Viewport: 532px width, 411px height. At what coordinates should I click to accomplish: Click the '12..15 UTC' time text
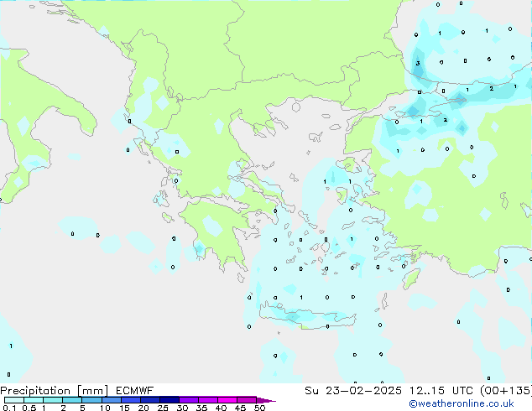(x=441, y=391)
